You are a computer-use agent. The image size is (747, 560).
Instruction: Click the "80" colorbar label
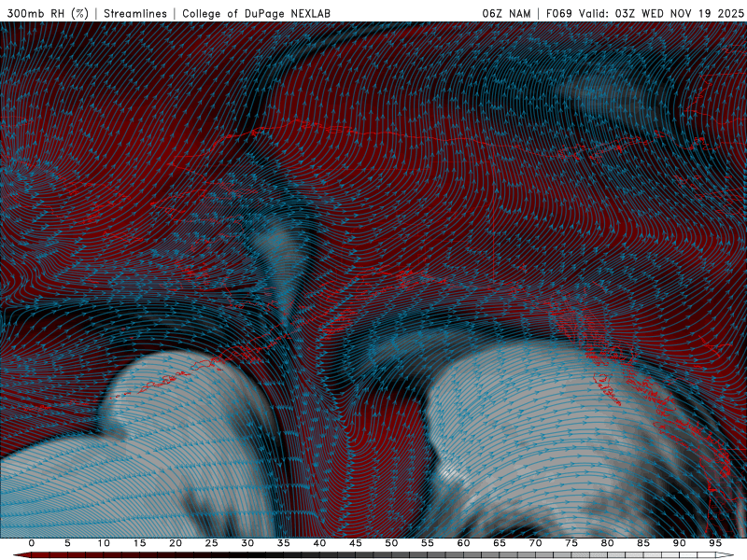pyautogui.click(x=607, y=543)
